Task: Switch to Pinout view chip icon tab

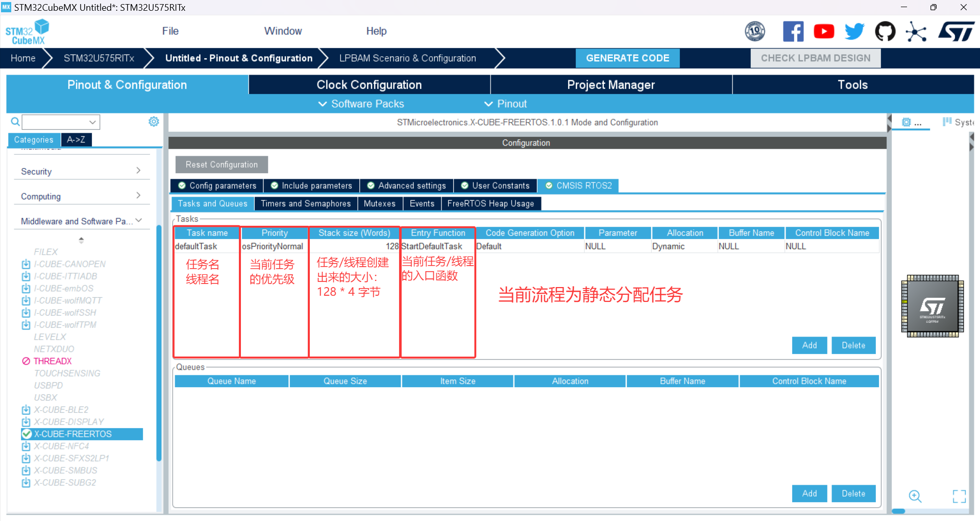Action: 911,123
